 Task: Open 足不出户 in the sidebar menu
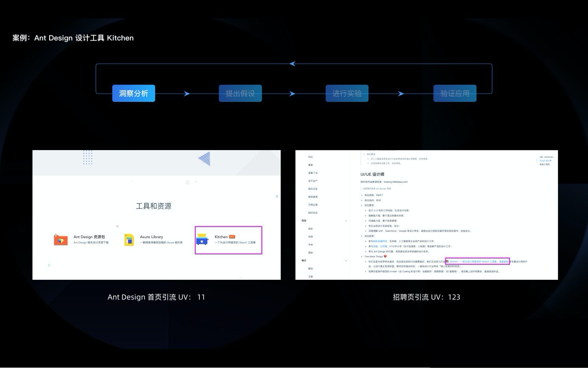coord(313,181)
